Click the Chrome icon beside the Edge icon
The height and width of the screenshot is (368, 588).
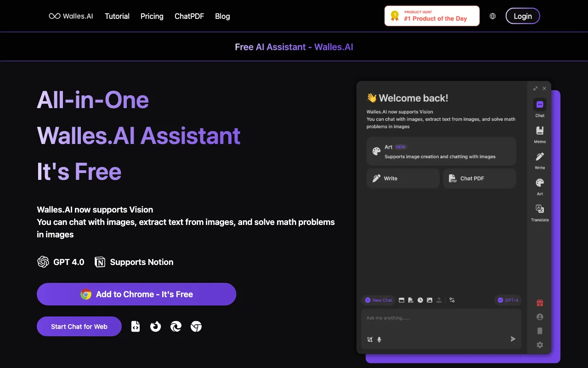(x=196, y=327)
